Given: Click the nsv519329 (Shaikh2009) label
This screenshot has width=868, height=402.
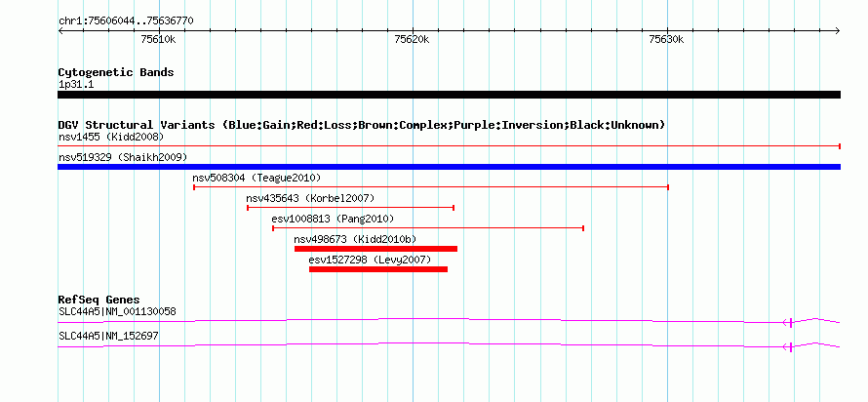Looking at the screenshot, I should [x=123, y=157].
